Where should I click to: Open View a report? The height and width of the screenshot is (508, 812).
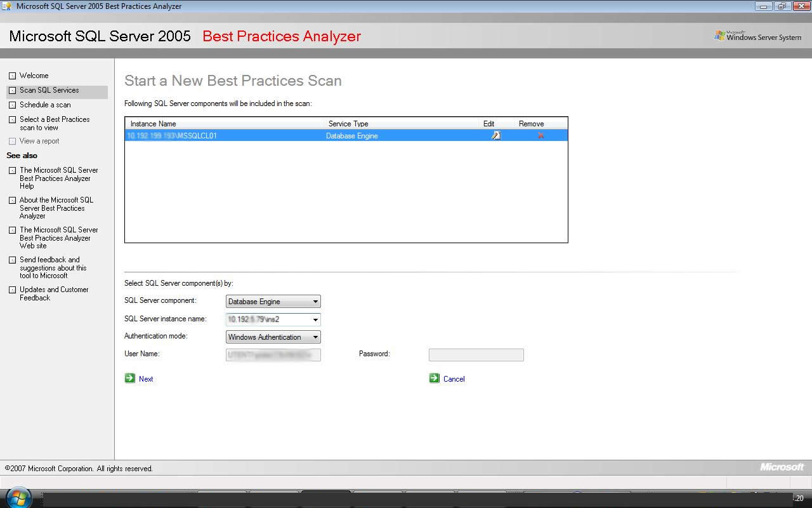(39, 141)
